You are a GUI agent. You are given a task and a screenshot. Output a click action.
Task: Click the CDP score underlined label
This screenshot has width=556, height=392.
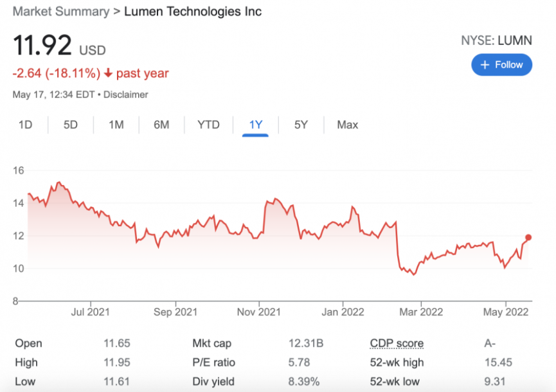(x=397, y=343)
